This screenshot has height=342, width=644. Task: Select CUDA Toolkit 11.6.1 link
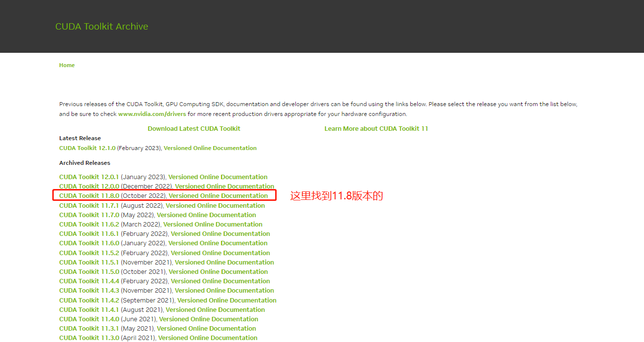coord(89,234)
